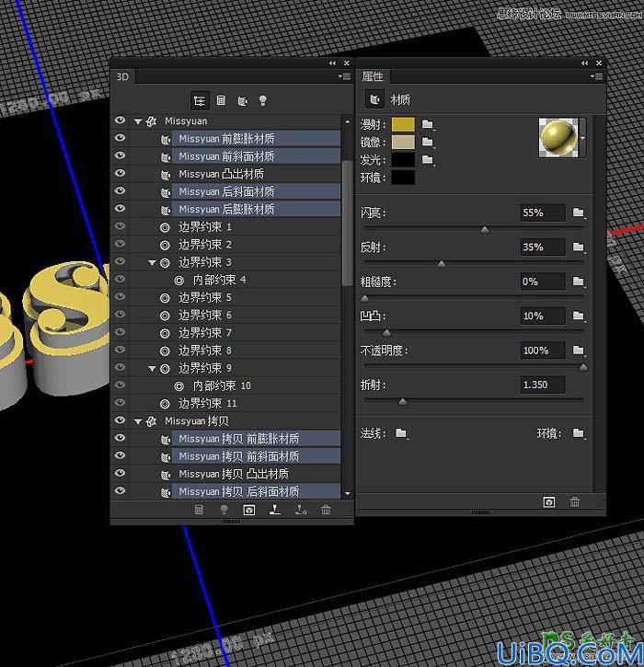Filter 3D panel by whole scene
Image resolution: width=644 pixels, height=667 pixels.
coord(199,101)
